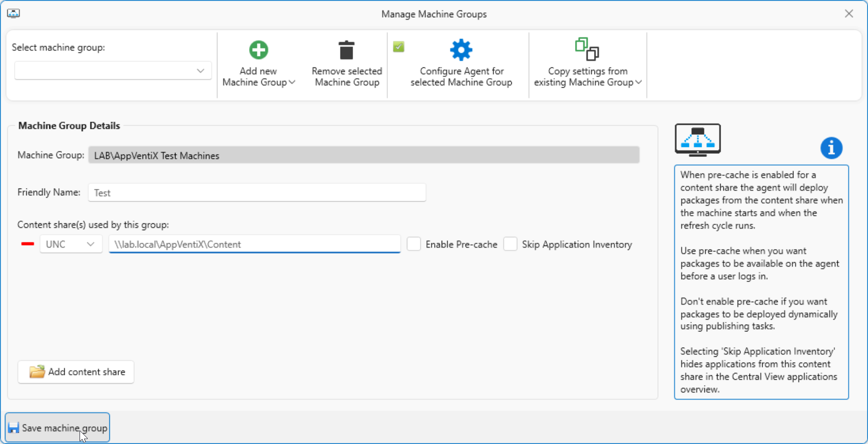868x444 pixels.
Task: Click the green plus Add new Machine Group icon
Action: click(259, 50)
